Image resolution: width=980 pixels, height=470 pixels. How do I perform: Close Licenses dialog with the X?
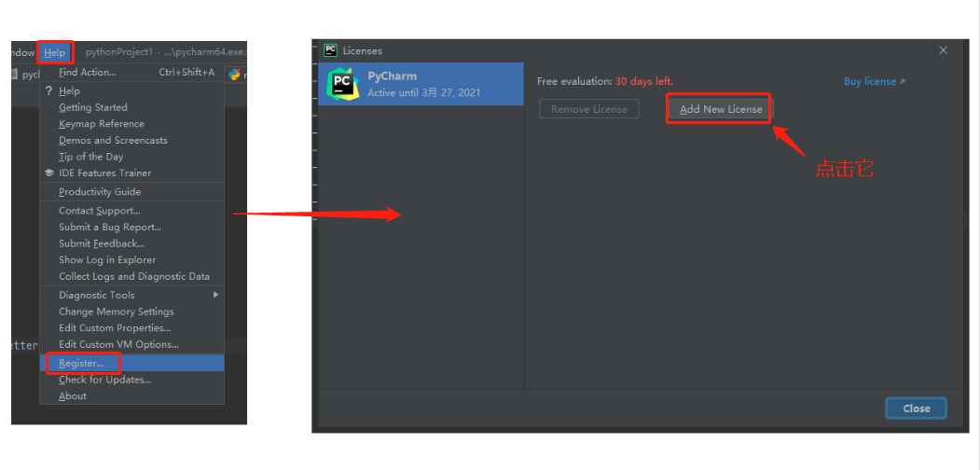[x=943, y=50]
